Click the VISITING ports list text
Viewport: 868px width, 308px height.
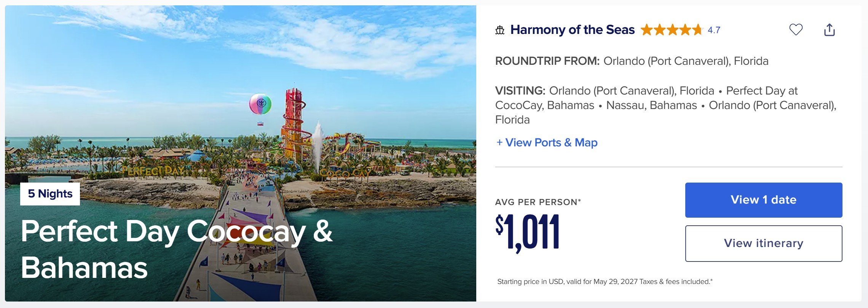point(666,105)
